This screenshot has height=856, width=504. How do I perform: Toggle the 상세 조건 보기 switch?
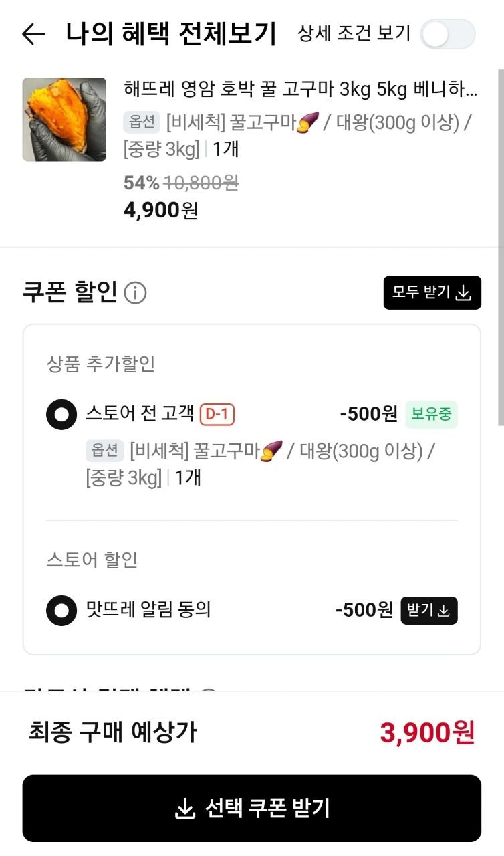(447, 34)
